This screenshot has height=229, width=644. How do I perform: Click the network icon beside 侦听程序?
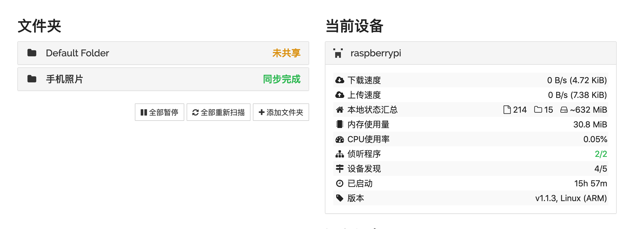(x=340, y=154)
